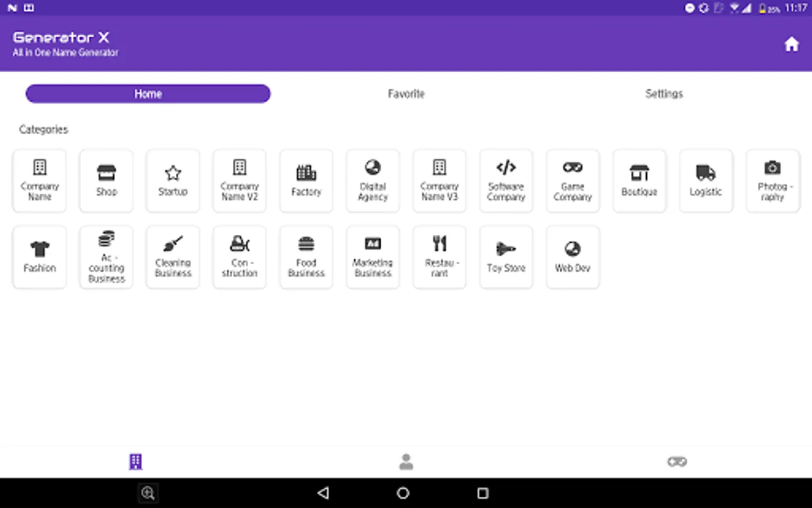Screen dimensions: 812x508
Task: Select the Toy Store category
Action: (x=506, y=257)
